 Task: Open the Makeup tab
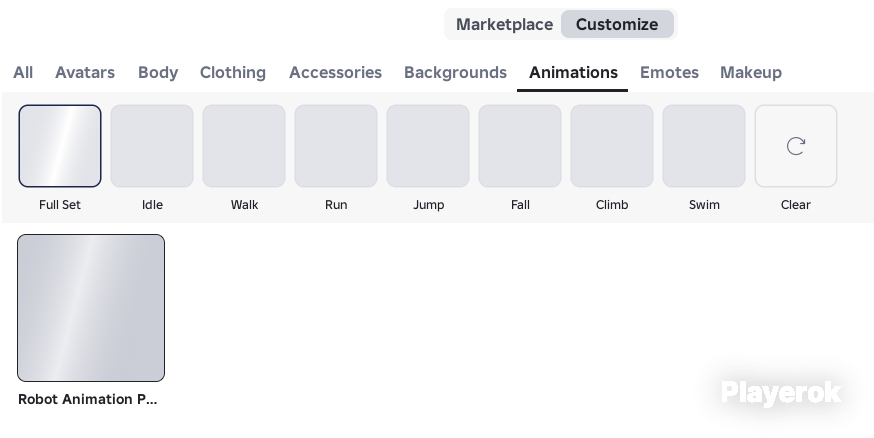click(751, 72)
